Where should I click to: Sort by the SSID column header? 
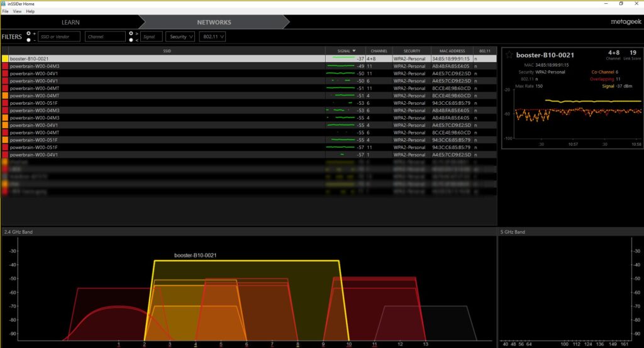pos(167,51)
